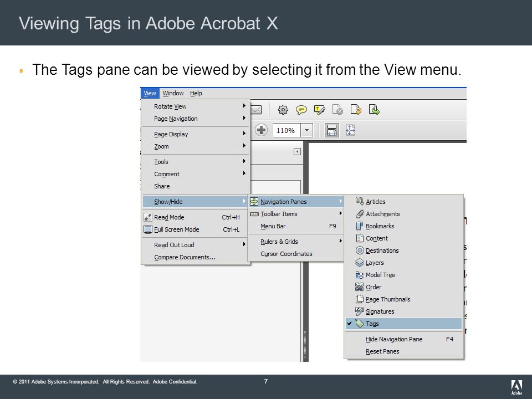Choose Compare Documents menu item
The width and height of the screenshot is (532, 399).
(196, 257)
